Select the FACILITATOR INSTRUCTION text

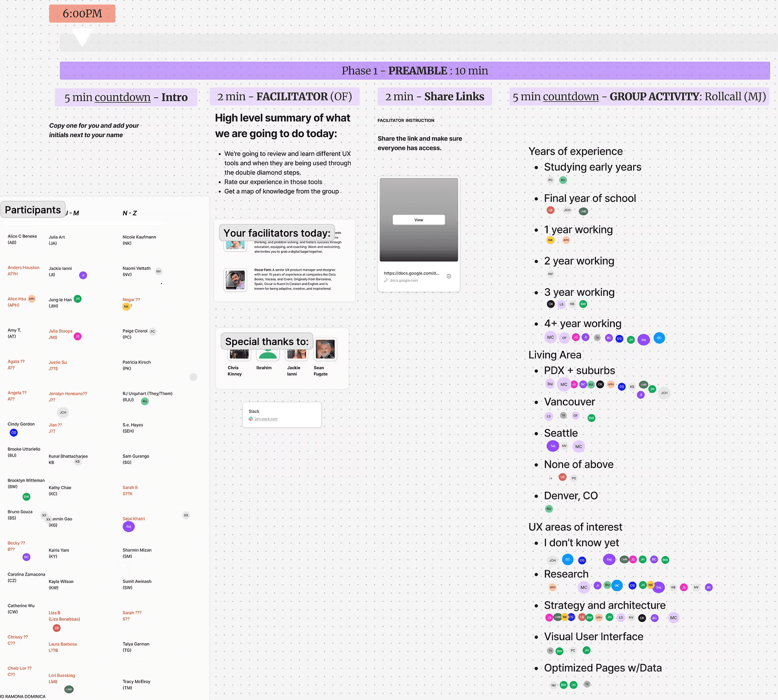[406, 120]
